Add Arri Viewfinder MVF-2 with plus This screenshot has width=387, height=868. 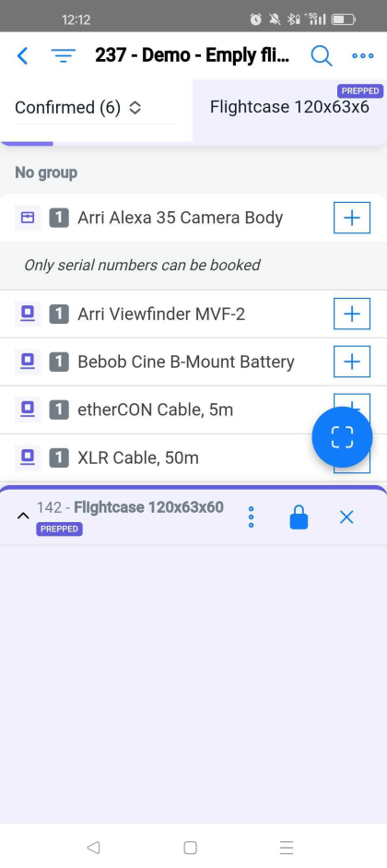[352, 314]
